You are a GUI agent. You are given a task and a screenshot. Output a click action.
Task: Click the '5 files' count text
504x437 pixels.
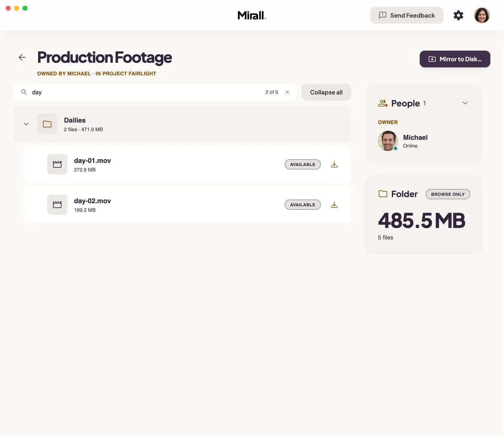point(385,237)
